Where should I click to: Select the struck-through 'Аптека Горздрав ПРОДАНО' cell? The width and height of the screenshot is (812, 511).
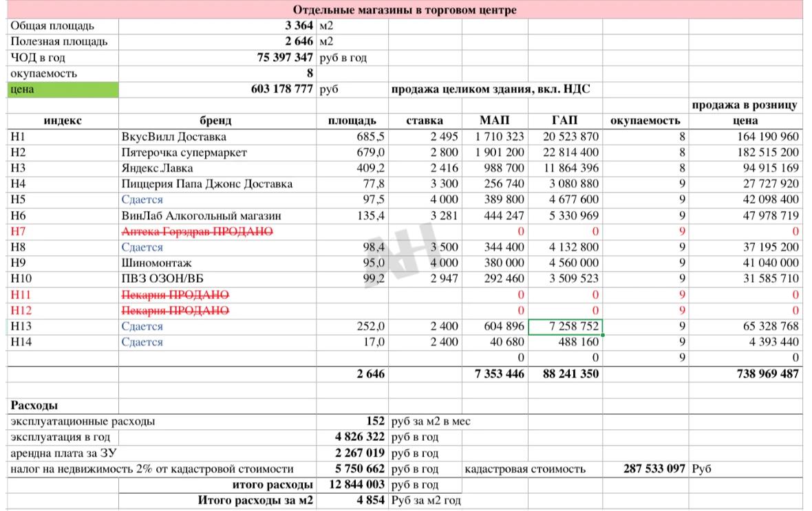pos(197,232)
